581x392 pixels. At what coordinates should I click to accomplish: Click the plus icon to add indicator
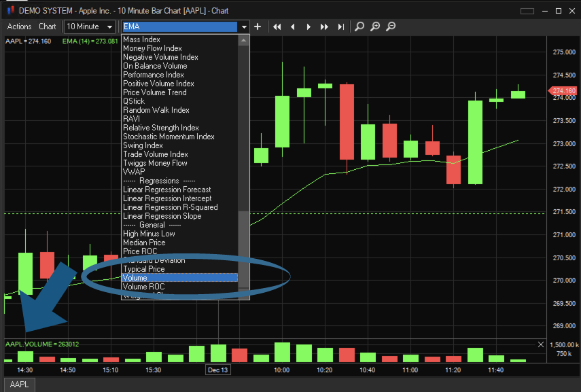click(x=258, y=26)
